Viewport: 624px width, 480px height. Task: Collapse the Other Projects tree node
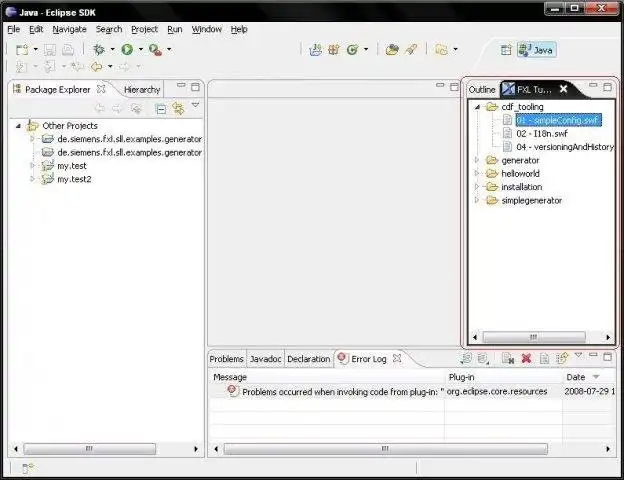click(18, 126)
